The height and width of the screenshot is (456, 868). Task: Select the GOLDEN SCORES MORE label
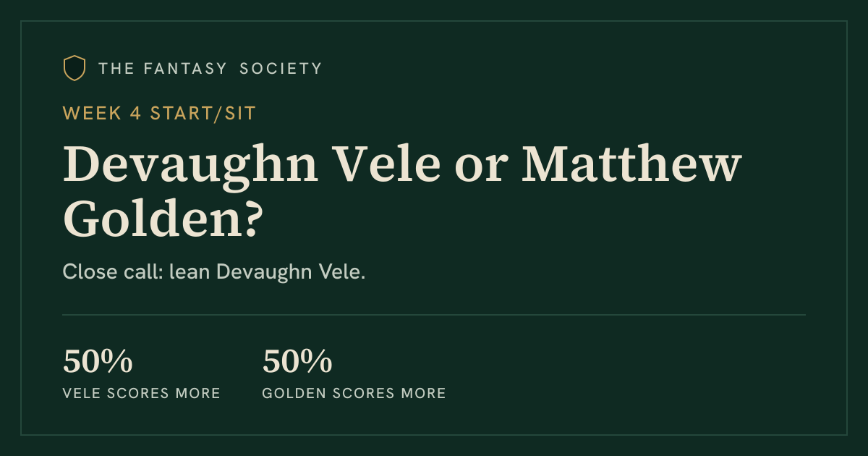pyautogui.click(x=354, y=394)
